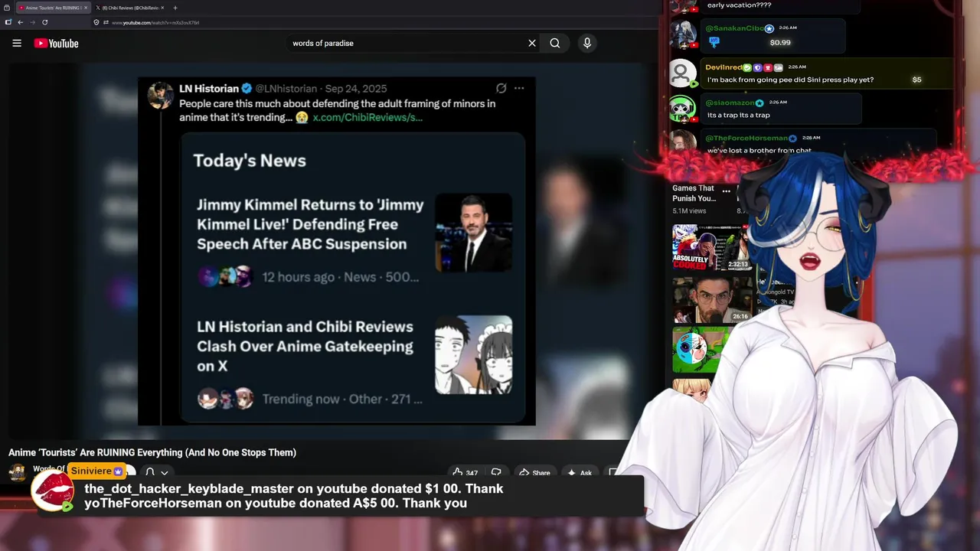Screen dimensions: 980x551
Task: Reload the page with the refresh icon
Action: point(45,22)
